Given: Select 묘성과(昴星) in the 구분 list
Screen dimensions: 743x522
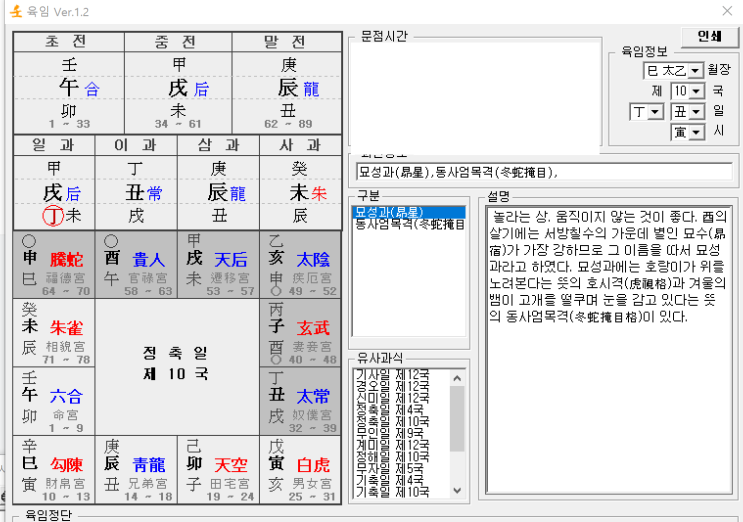Looking at the screenshot, I should point(409,212).
